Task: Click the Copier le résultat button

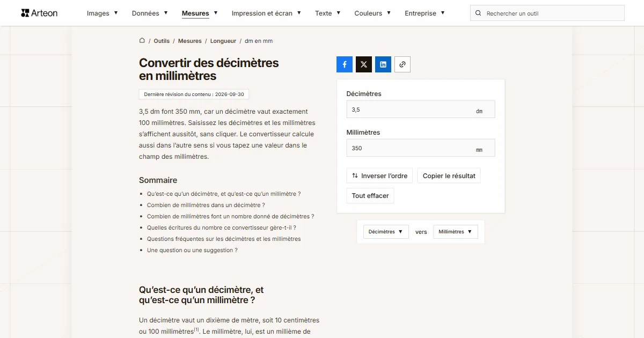Action: point(449,175)
